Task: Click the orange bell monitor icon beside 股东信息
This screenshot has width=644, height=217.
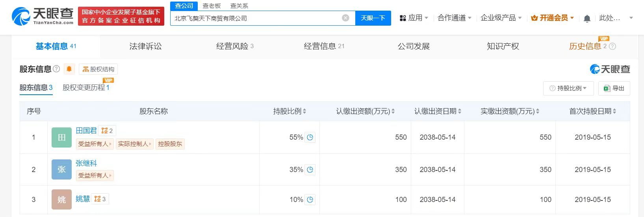Action: [69, 69]
